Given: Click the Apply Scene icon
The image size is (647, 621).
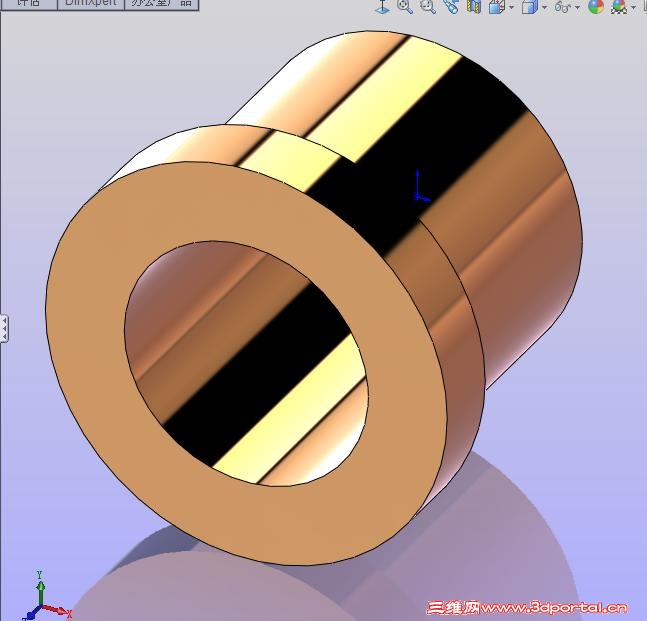Looking at the screenshot, I should click(x=619, y=7).
